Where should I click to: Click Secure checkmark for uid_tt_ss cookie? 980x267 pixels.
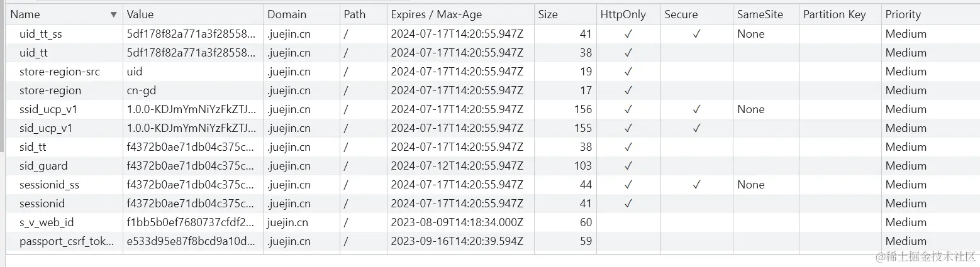tap(696, 34)
